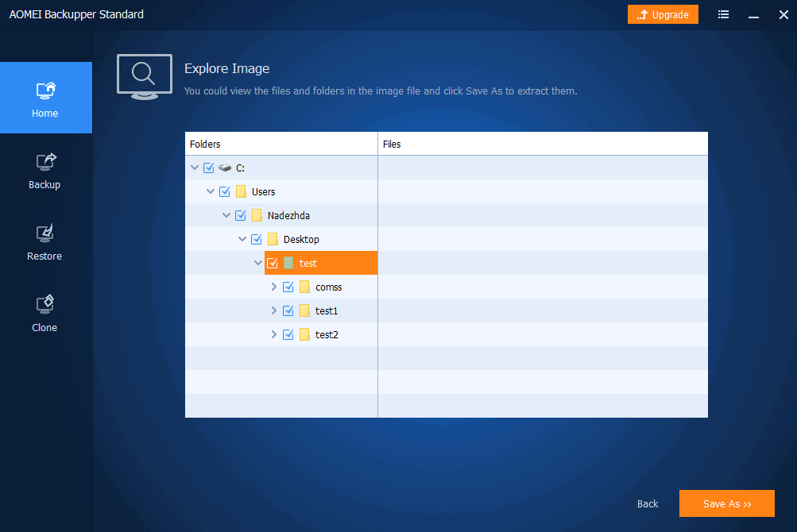The image size is (797, 532).
Task: Collapse the Desktop tree node
Action: point(242,239)
